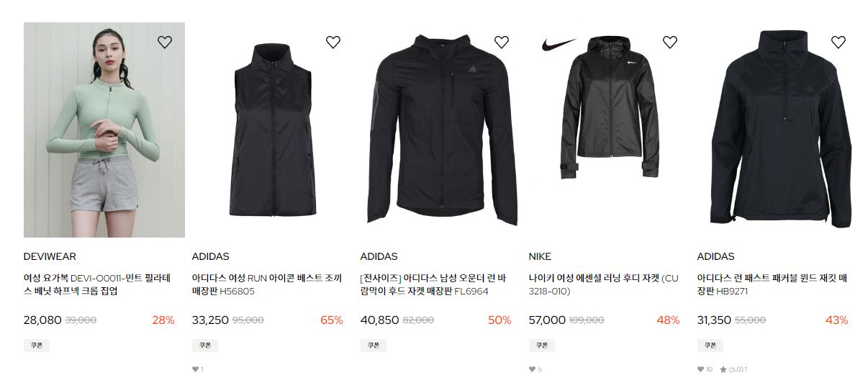
Task: Click coupon badge under 33,250 price
Action: [x=205, y=346]
